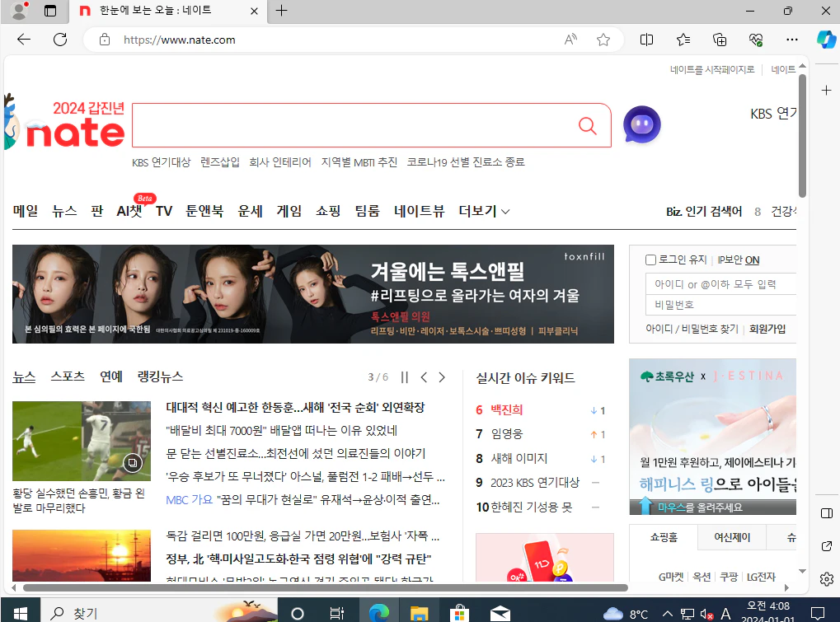Open the settings and more ellipsis
Screen dimensions: 840x622
click(792, 40)
